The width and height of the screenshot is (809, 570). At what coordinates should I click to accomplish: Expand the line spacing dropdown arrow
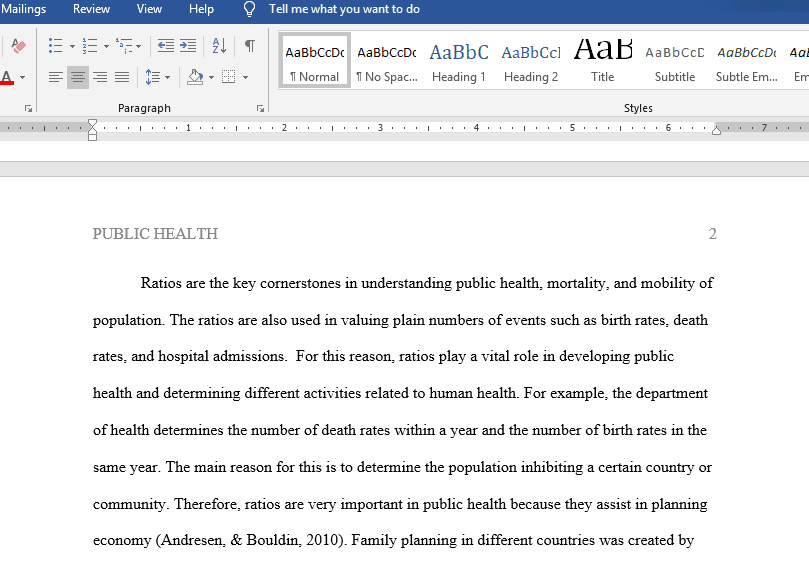(x=167, y=78)
